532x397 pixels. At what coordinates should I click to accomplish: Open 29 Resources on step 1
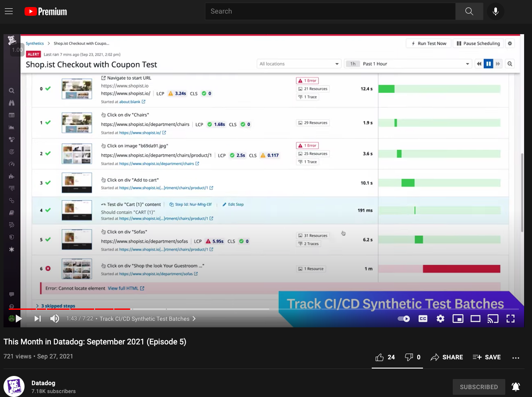313,123
